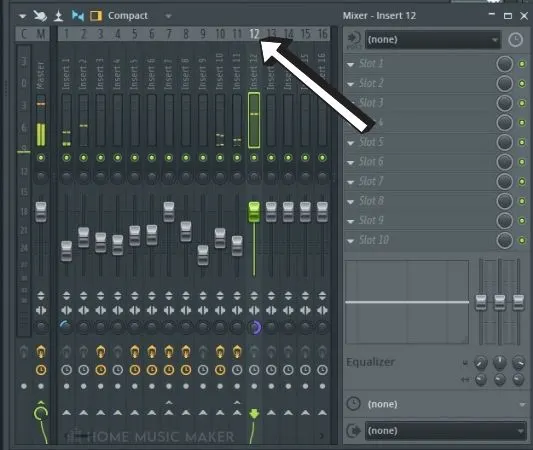Click the Insert 1 pan knob
This screenshot has height=450, width=533.
pyautogui.click(x=66, y=177)
